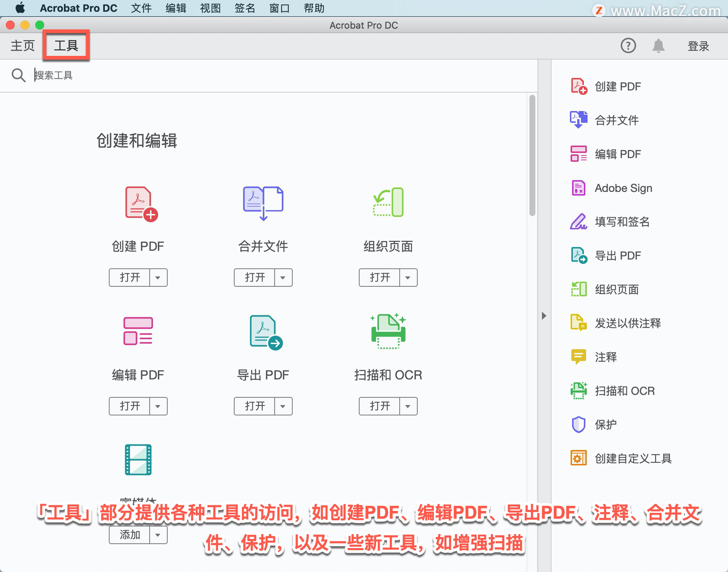This screenshot has height=572, width=728.
Task: Select 保护 shield icon in sidebar
Action: click(579, 425)
